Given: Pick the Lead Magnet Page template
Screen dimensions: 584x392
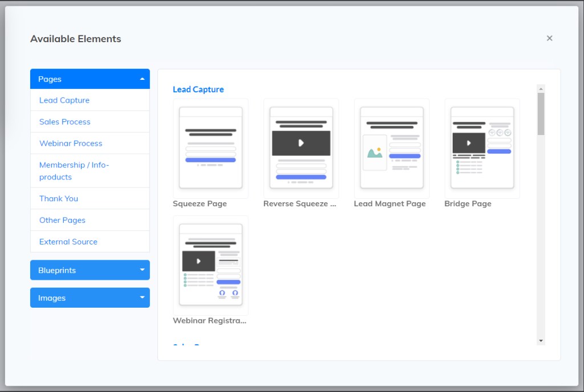Looking at the screenshot, I should (392, 148).
